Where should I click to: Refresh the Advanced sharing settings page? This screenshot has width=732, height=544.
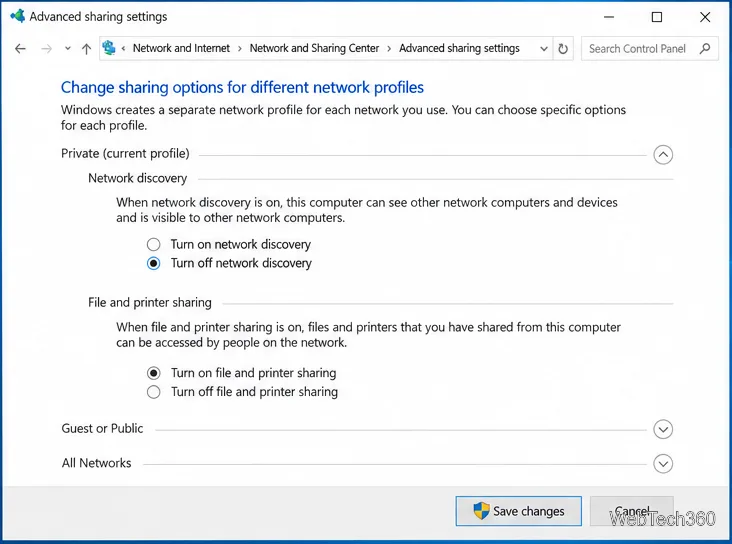[x=563, y=49]
